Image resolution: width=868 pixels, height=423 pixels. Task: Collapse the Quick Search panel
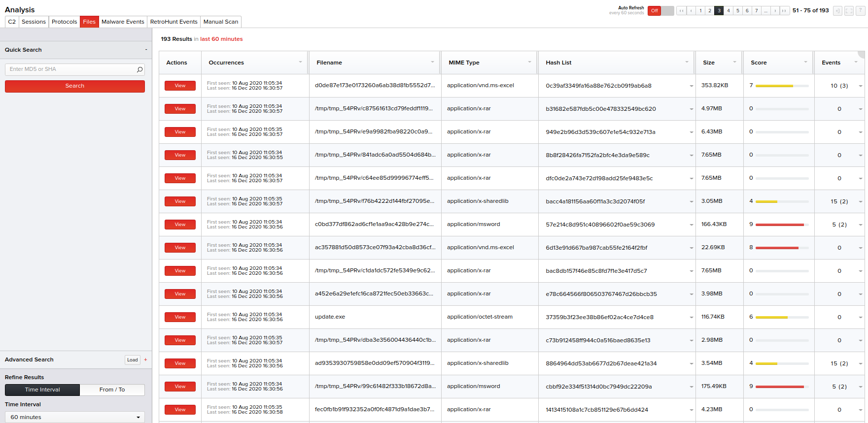pyautogui.click(x=146, y=50)
